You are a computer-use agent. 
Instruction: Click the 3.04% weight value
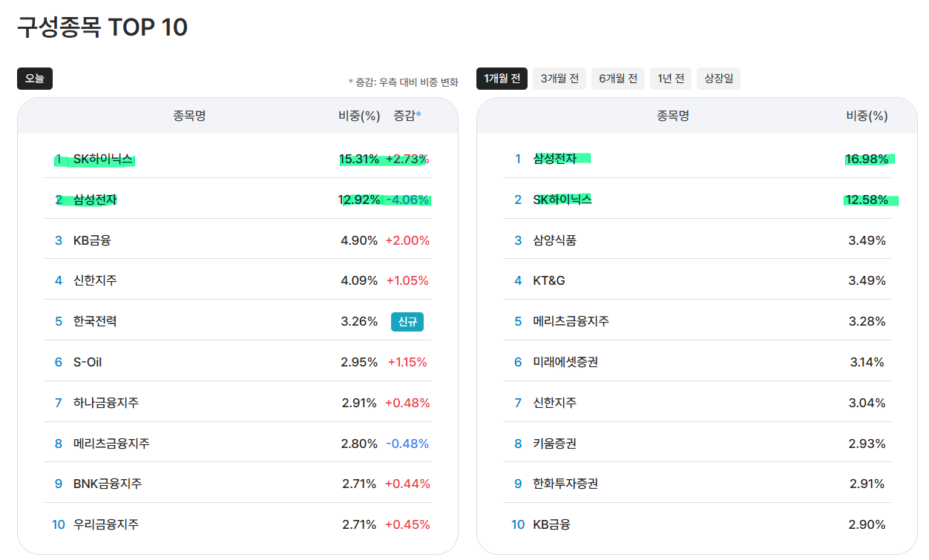tap(867, 403)
